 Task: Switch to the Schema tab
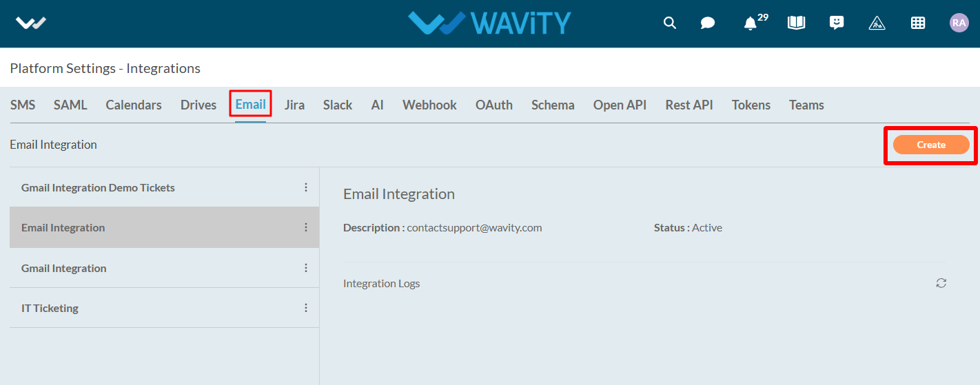(x=553, y=105)
